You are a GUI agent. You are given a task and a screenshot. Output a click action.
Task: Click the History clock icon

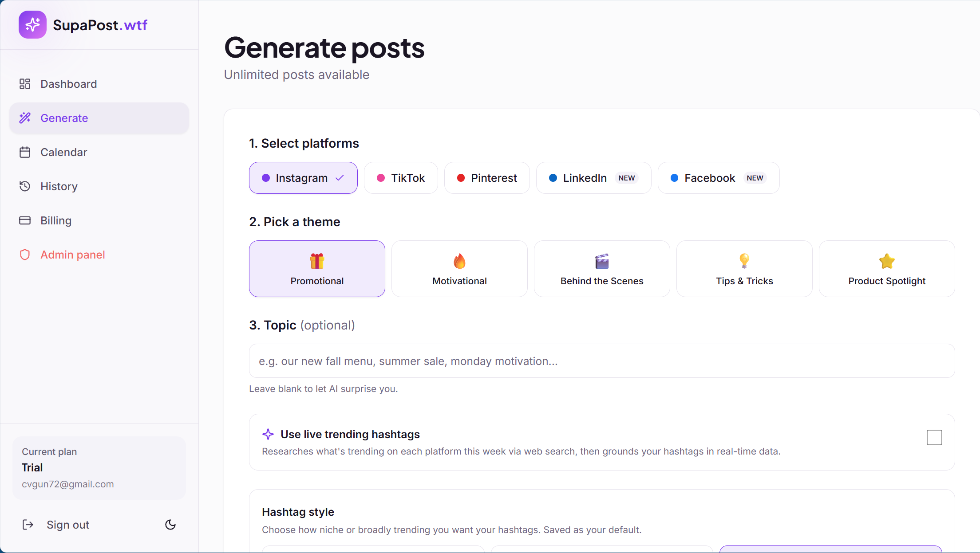pos(25,186)
